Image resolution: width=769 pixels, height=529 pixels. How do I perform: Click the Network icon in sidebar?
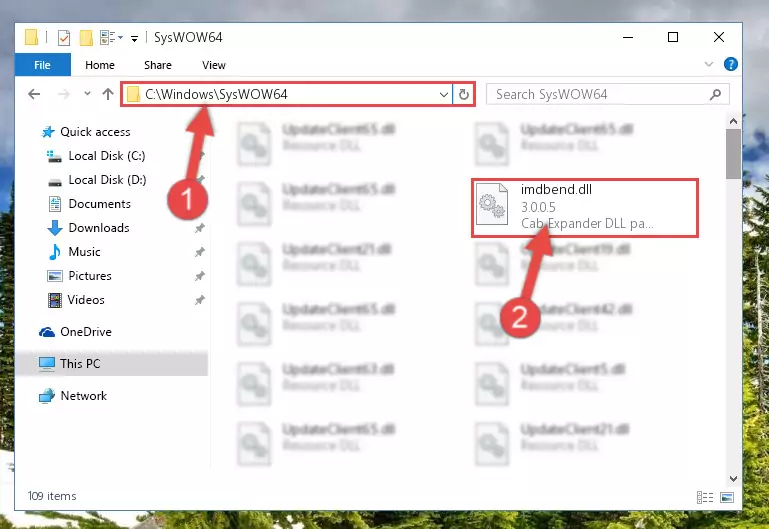coord(47,396)
